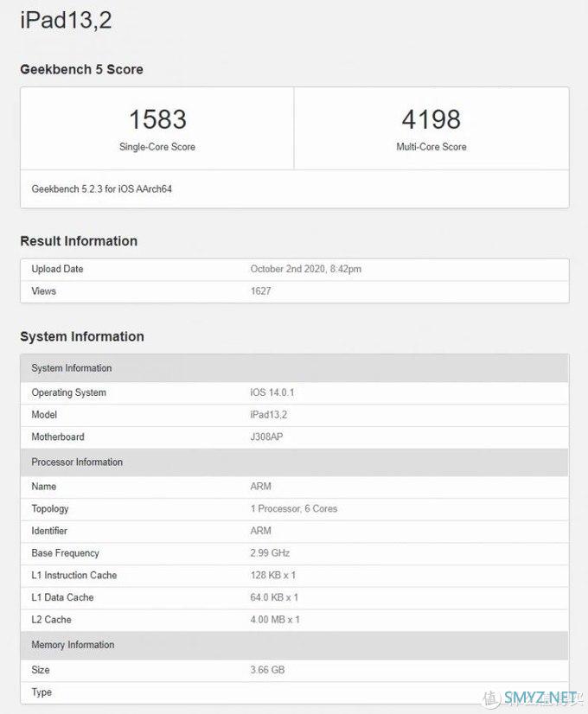Click the Single-Core Score label
Screen dimensions: 588x714
(x=157, y=147)
